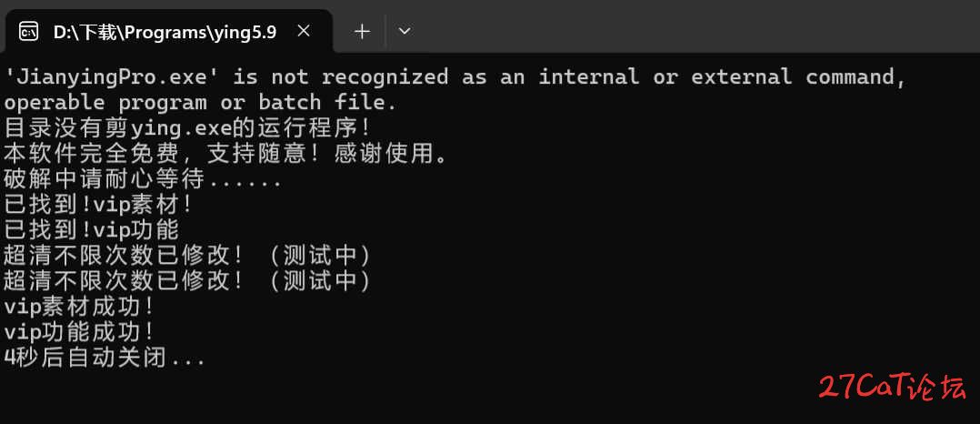Click the first 超清不限次数已修改 line
Screen dimensions: 980x424
pyautogui.click(x=187, y=257)
